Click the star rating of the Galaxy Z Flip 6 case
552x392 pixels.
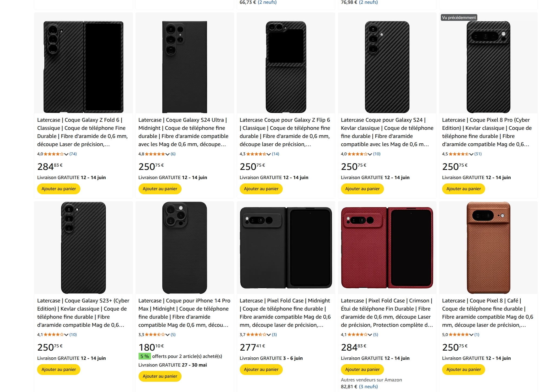pos(256,154)
